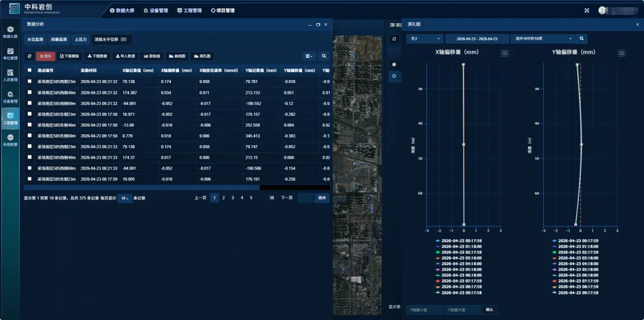644x320 pixels.
Task: Expand the 孔1 borehole dropdown
Action: 424,39
